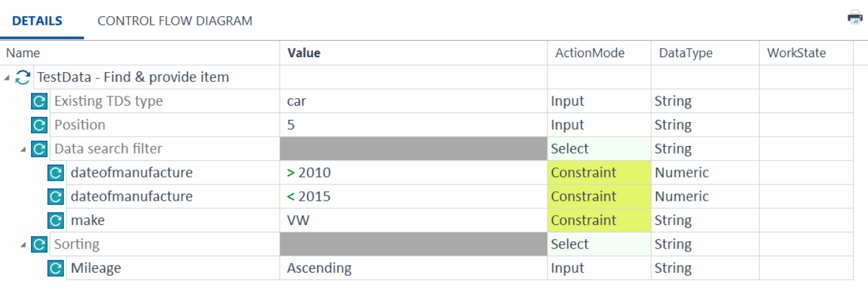
Task: Click the Sorting row icon
Action: pos(39,244)
